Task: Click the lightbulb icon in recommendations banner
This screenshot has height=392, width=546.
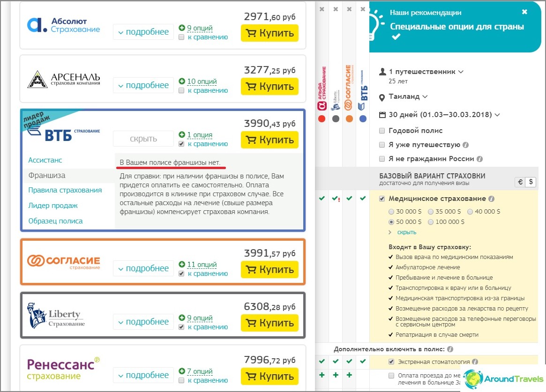Action: click(x=376, y=24)
